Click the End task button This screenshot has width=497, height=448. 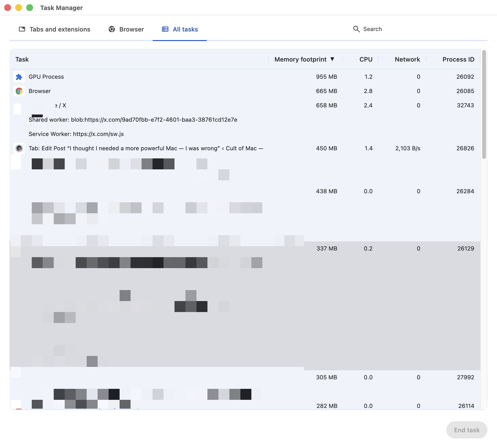click(x=466, y=430)
